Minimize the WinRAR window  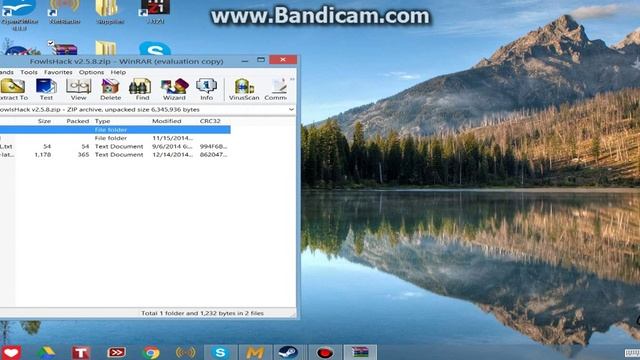pos(245,61)
